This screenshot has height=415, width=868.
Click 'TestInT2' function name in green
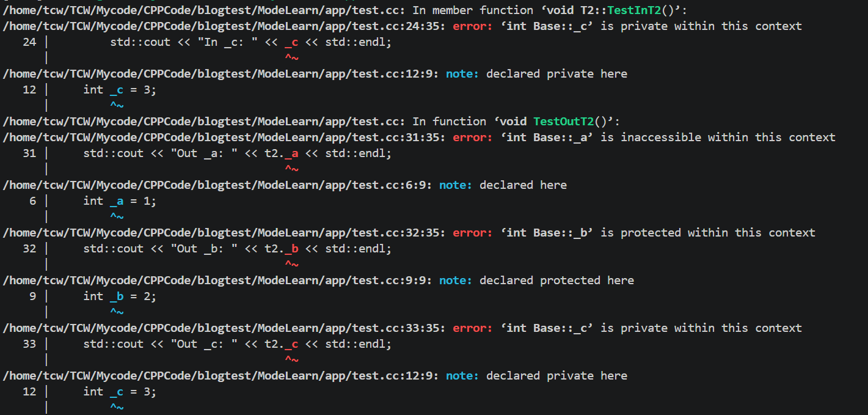point(633,10)
